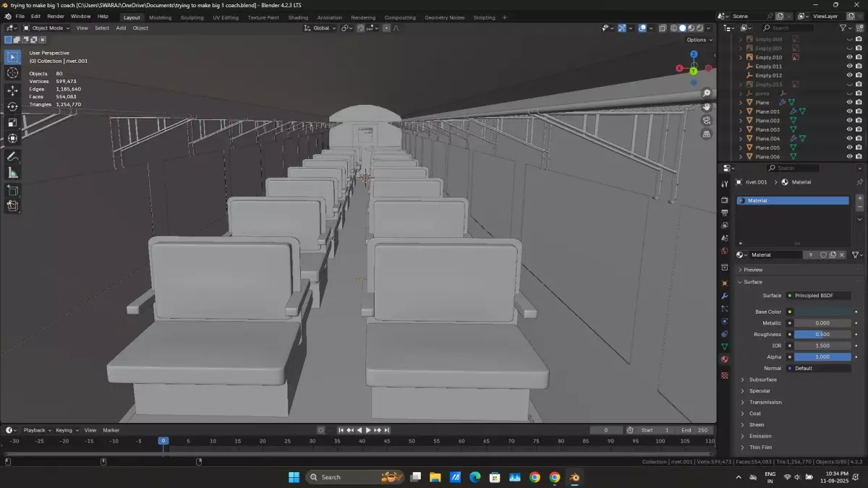Click the green Y axis gizmo ball
Viewport: 868px width, 488px height.
tap(694, 71)
